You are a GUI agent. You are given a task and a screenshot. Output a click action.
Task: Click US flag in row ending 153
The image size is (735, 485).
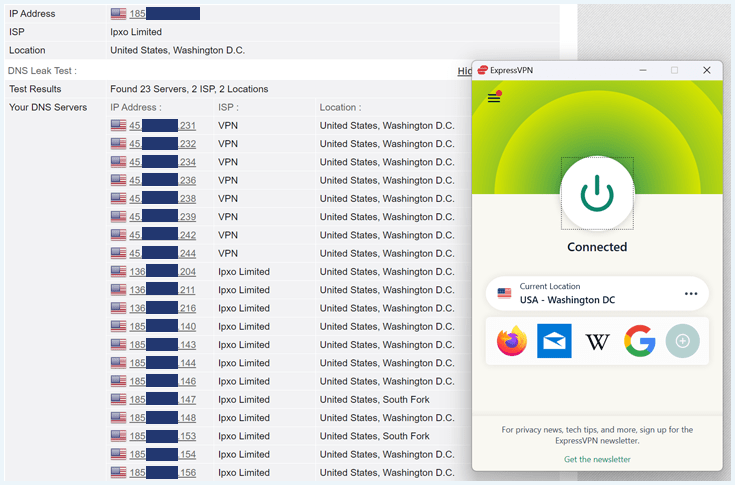tap(118, 436)
